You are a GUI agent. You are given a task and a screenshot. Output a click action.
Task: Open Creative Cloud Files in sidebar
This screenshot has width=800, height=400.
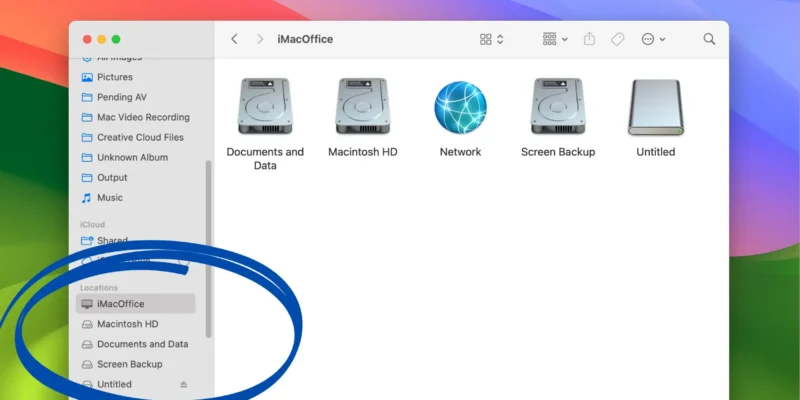tap(138, 137)
